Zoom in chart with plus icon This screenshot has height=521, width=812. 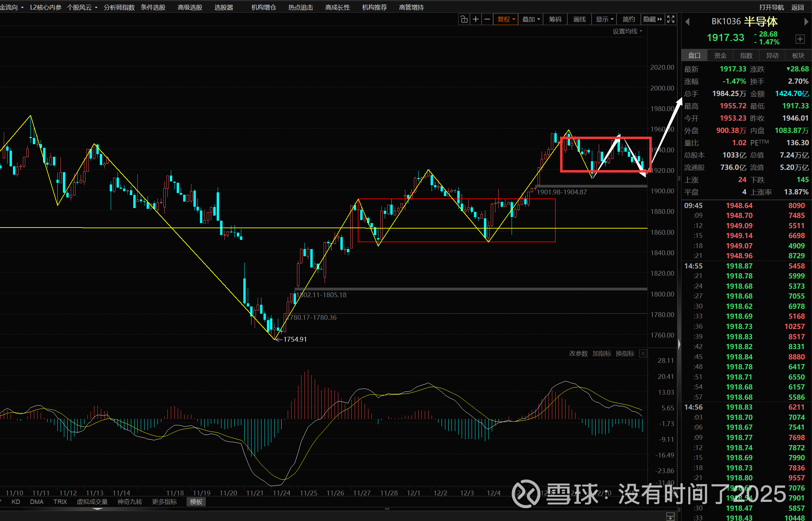[x=475, y=19]
